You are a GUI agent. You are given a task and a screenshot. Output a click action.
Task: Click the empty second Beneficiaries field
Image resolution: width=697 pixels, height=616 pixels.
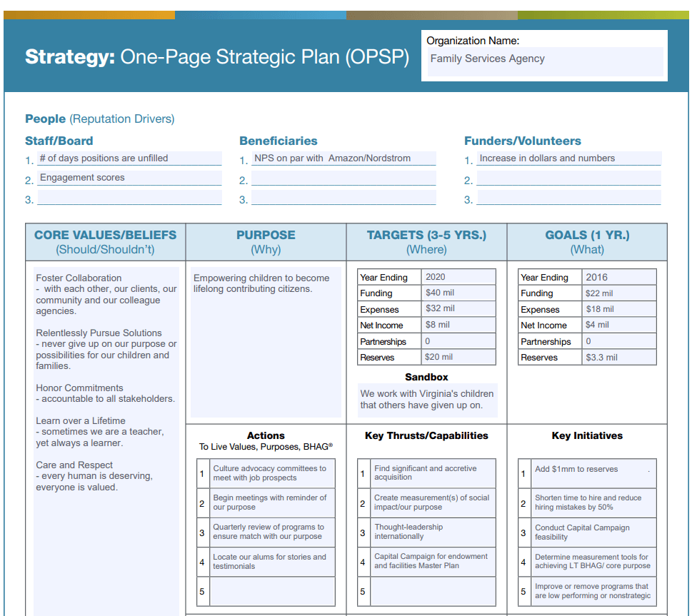pos(344,179)
